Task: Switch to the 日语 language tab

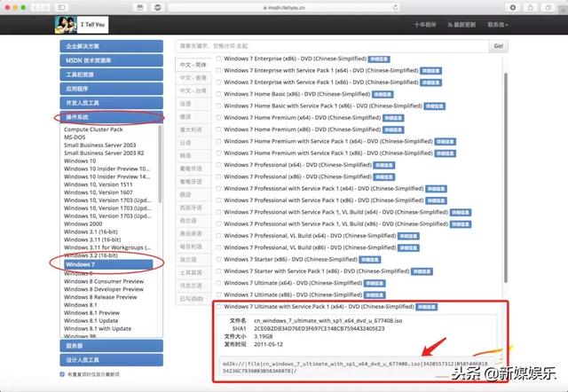Action: coord(193,143)
